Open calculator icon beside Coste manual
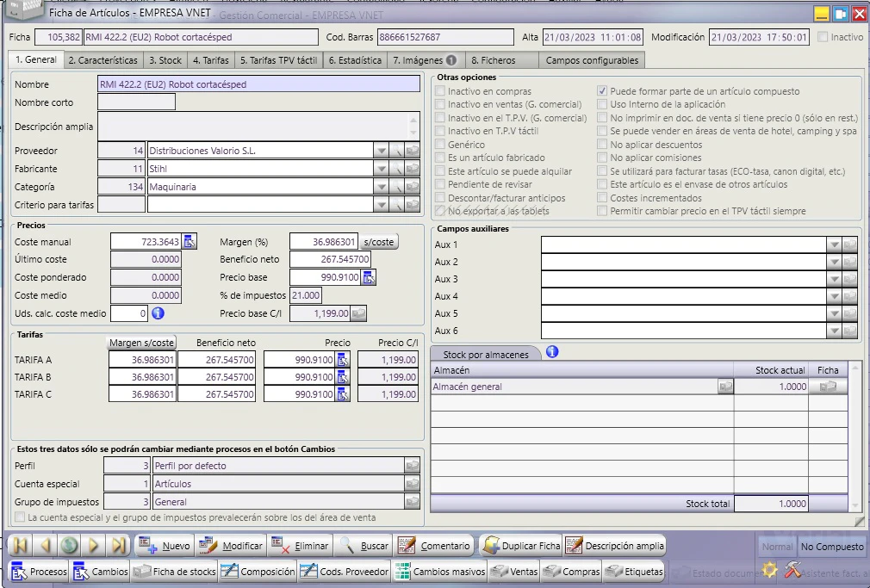Image resolution: width=870 pixels, height=588 pixels. (190, 242)
